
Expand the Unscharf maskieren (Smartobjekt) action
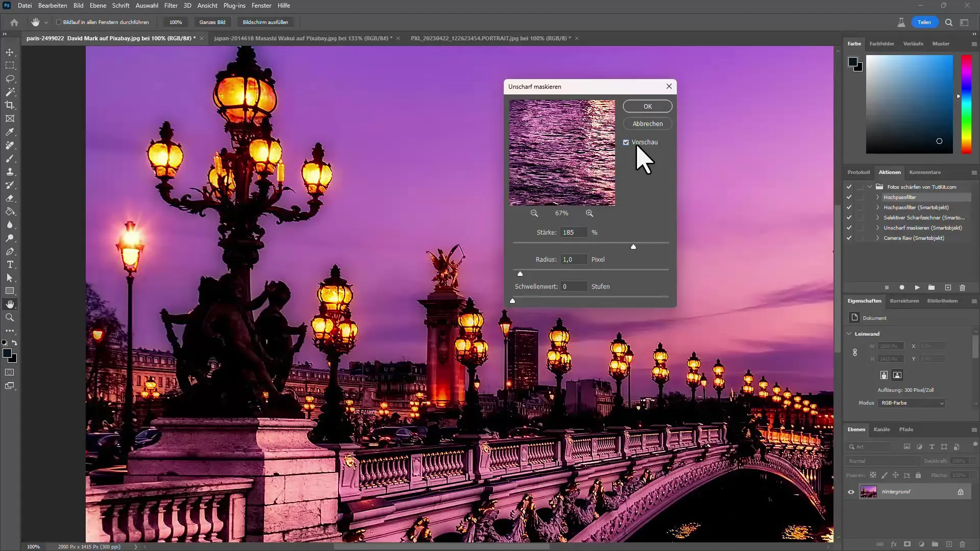(877, 228)
